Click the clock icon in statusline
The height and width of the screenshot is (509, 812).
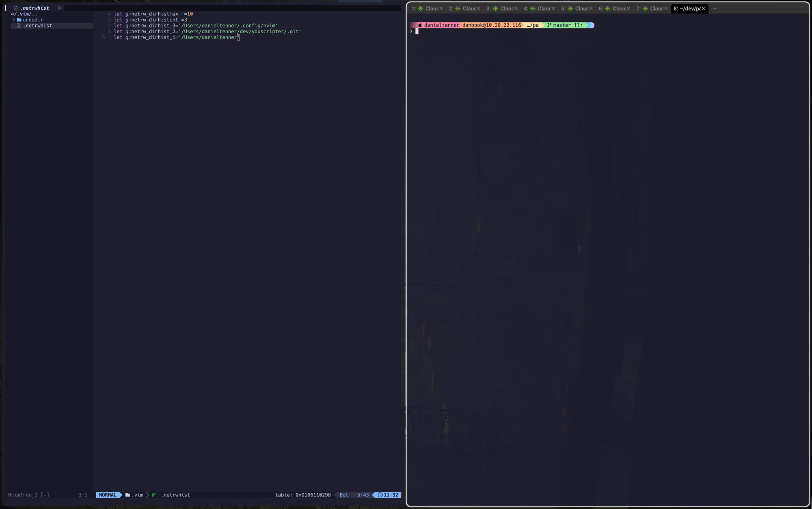(380, 495)
